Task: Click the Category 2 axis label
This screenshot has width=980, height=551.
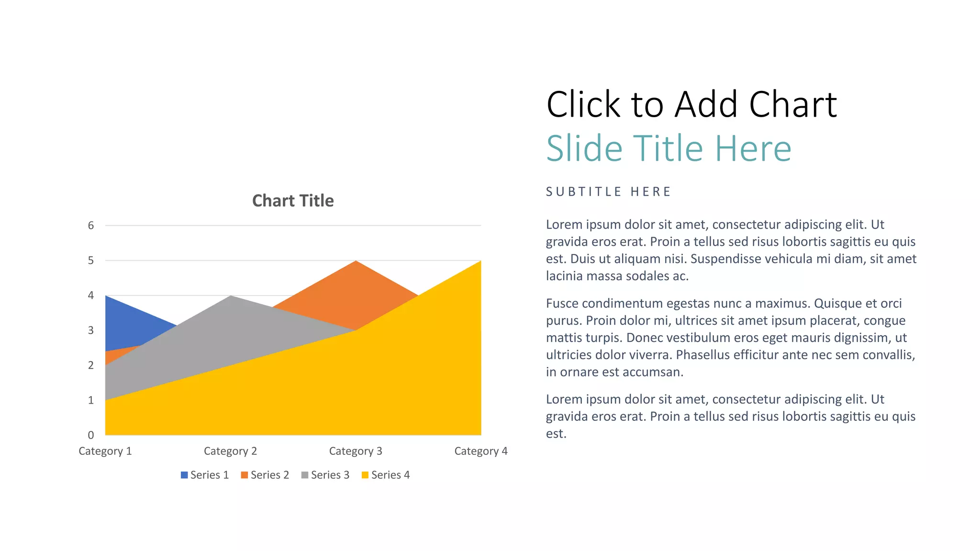Action: [x=230, y=451]
